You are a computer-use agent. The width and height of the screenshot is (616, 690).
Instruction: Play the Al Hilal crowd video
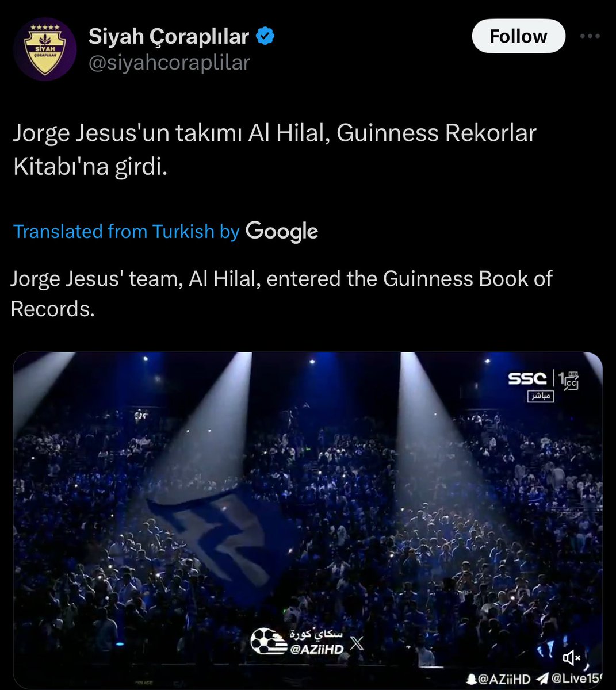click(308, 520)
